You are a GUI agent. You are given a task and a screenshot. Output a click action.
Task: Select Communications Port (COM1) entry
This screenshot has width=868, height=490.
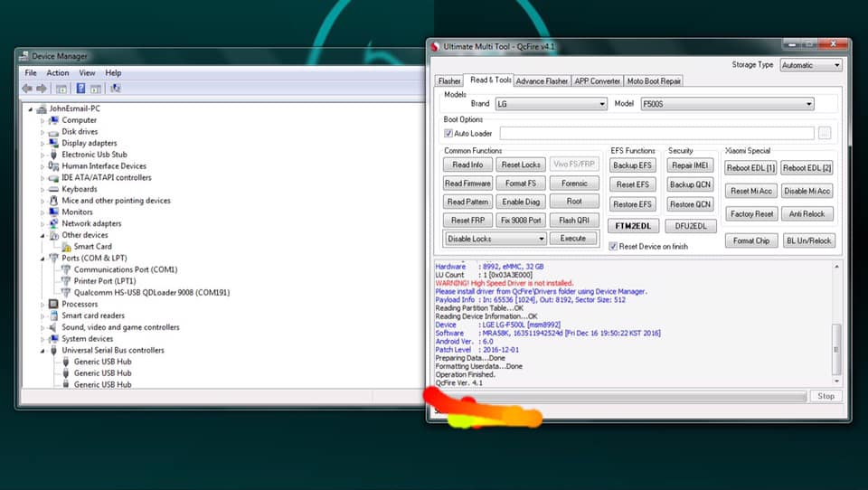[126, 269]
